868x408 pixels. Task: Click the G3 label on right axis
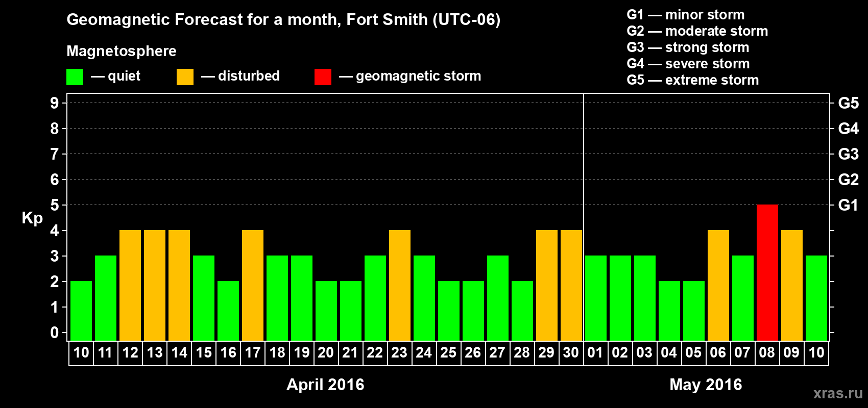(x=848, y=154)
